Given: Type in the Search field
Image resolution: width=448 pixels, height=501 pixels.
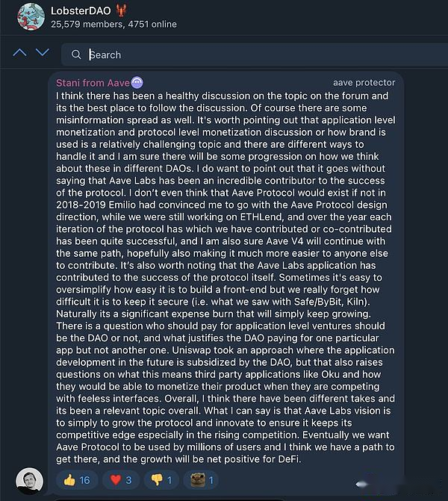Looking at the screenshot, I should click(224, 55).
